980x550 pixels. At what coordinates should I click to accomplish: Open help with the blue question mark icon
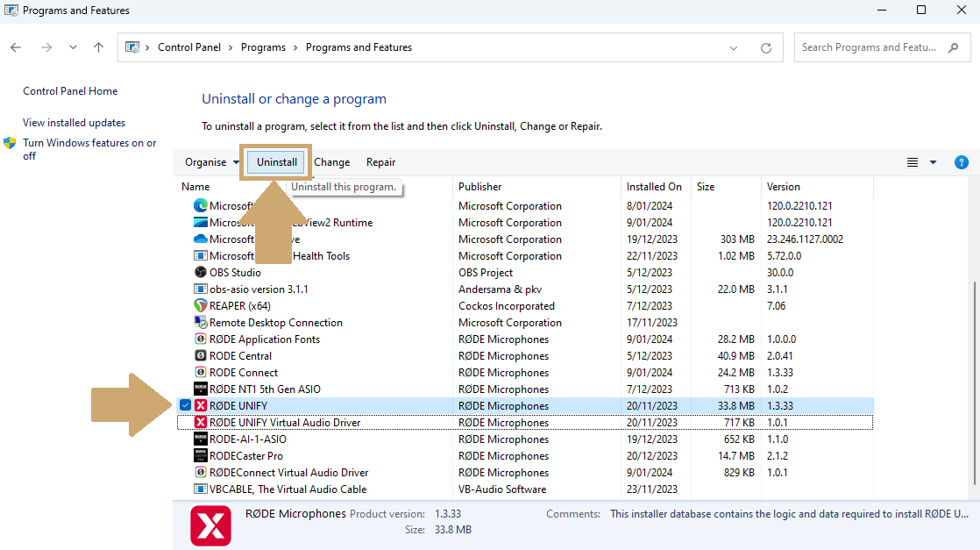tap(962, 162)
